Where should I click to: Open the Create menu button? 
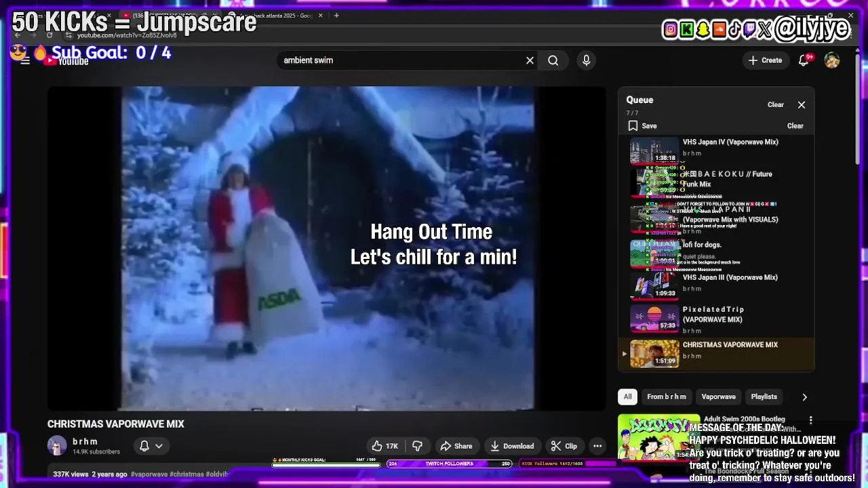[765, 60]
